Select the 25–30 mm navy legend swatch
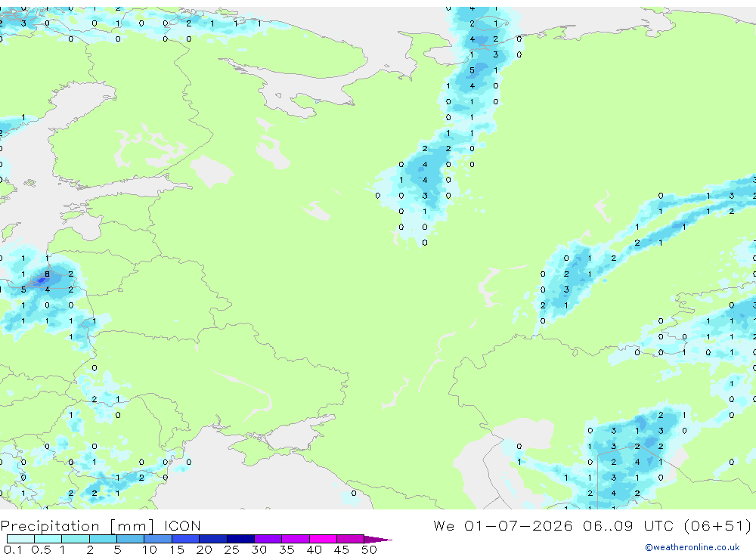 (240, 539)
